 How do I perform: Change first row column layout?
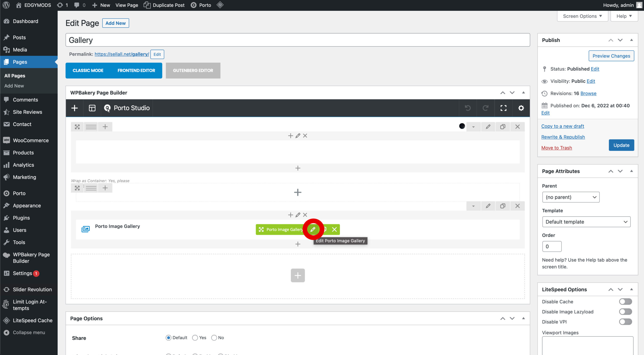(91, 127)
